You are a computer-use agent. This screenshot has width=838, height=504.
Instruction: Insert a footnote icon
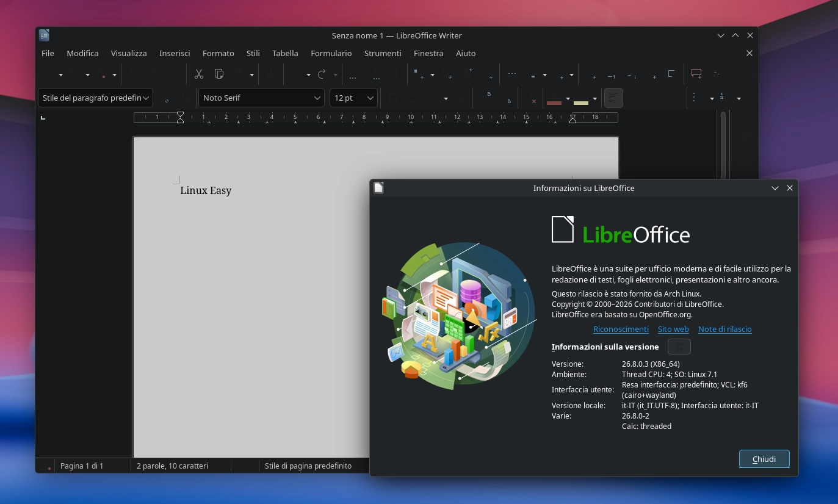click(612, 74)
